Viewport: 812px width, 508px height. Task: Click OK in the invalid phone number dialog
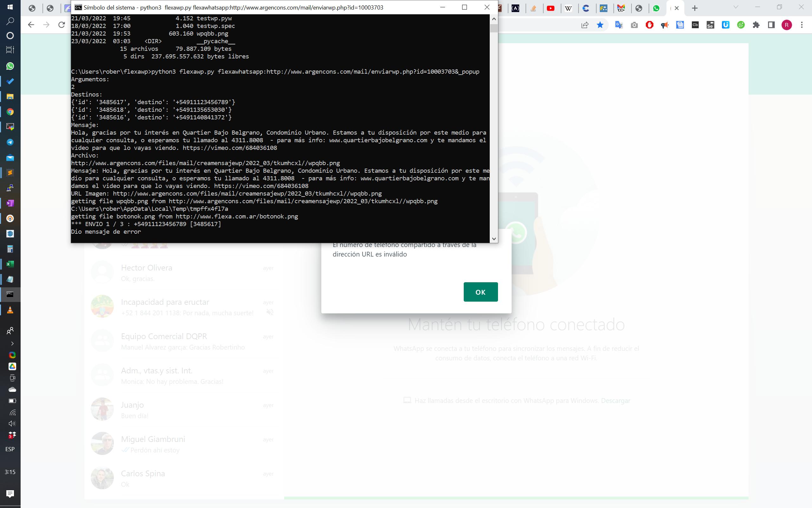481,292
